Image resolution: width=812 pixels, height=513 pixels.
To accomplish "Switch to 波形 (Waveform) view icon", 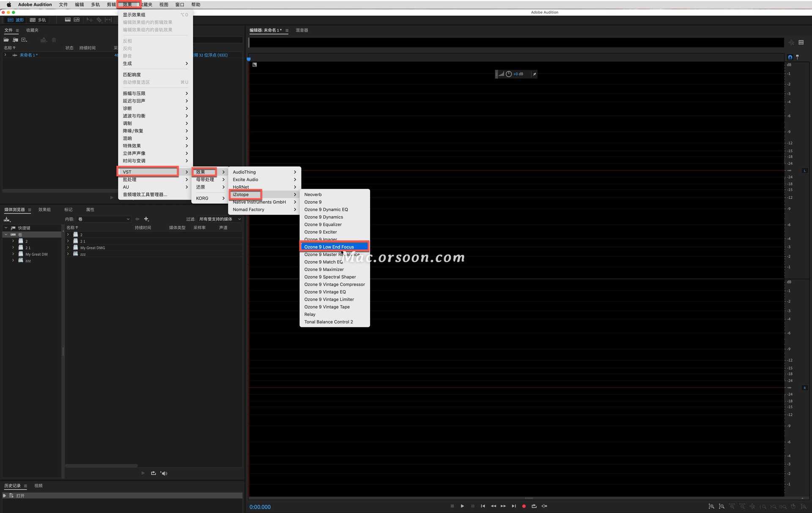I will pyautogui.click(x=16, y=19).
